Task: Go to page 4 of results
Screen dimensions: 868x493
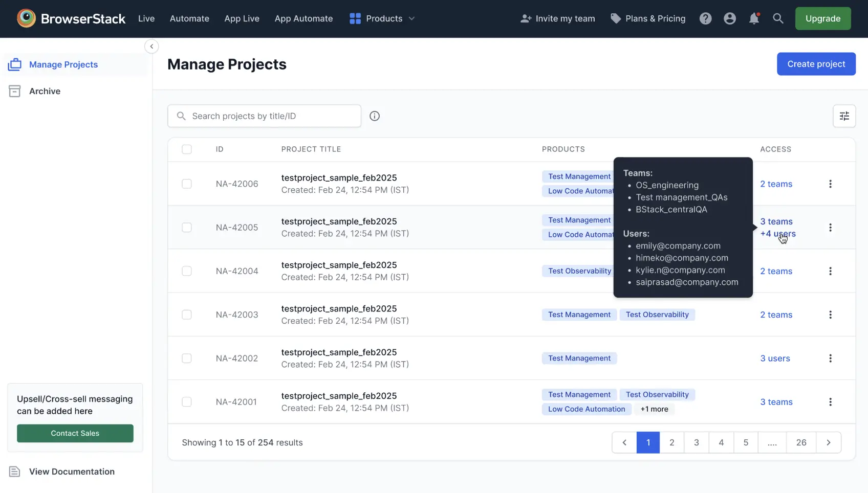Action: tap(721, 442)
